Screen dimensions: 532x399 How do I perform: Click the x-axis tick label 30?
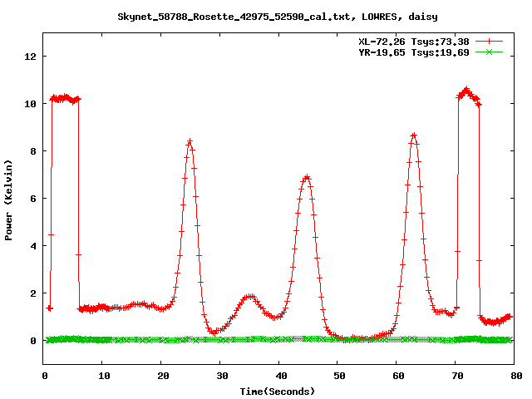click(x=222, y=376)
